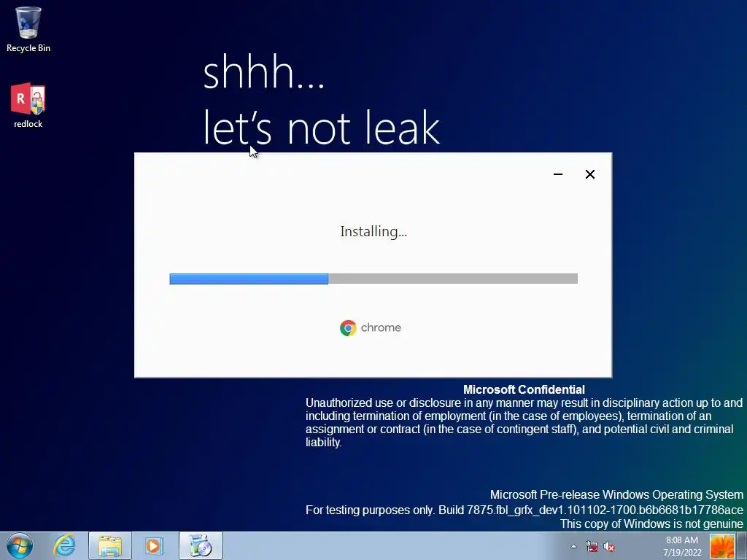The image size is (747, 560).
Task: Minimize the Chrome installer window
Action: coord(558,174)
